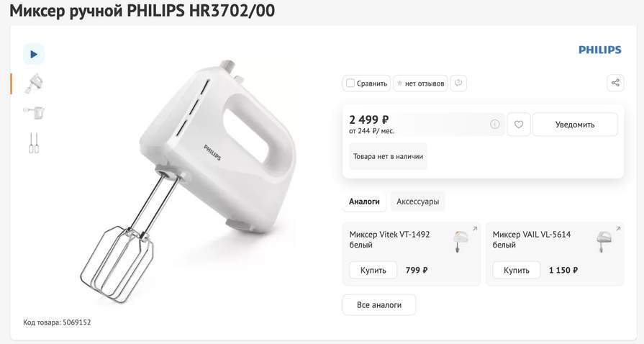Viewport: 644px width, 344px height.
Task: Click the star rating "нет отзывов"
Action: pos(420,83)
